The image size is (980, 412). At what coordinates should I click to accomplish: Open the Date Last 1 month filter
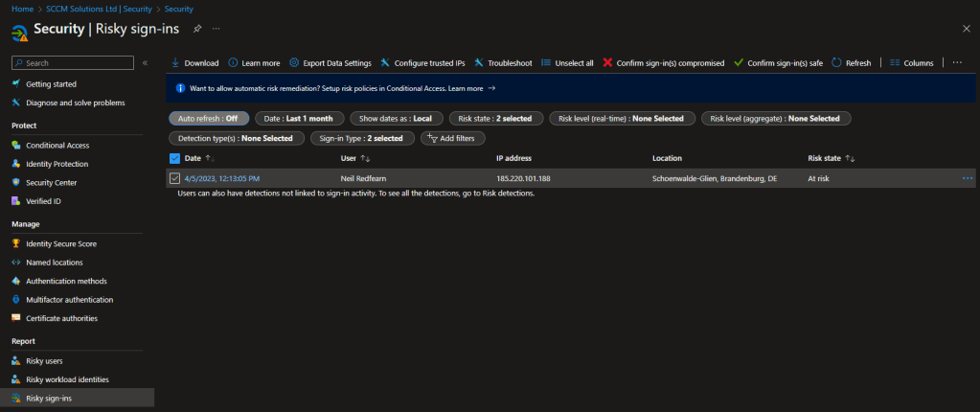tap(298, 119)
